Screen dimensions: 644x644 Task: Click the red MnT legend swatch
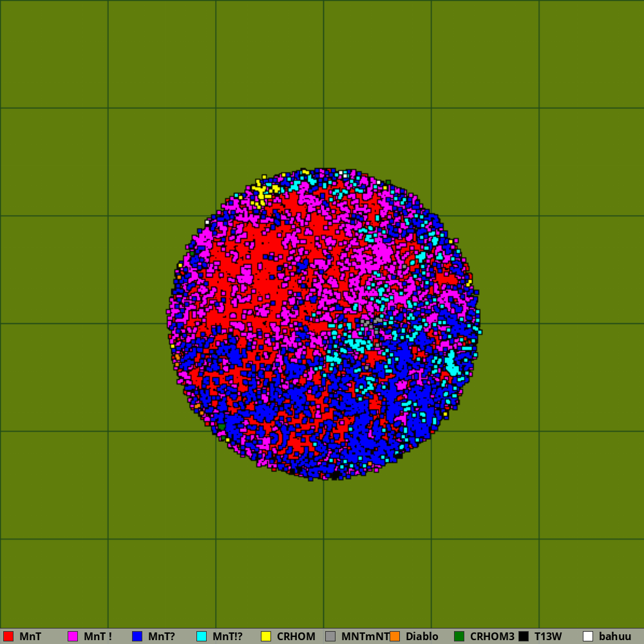(8, 636)
